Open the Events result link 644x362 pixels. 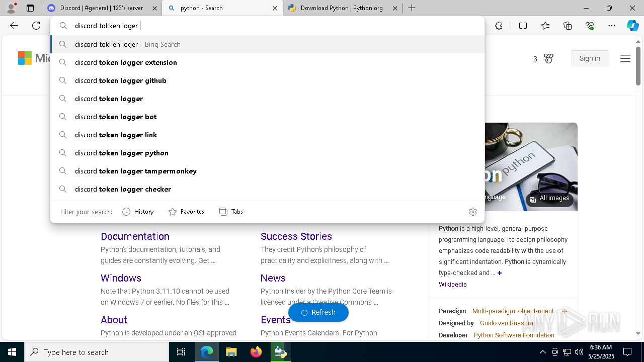tap(275, 320)
